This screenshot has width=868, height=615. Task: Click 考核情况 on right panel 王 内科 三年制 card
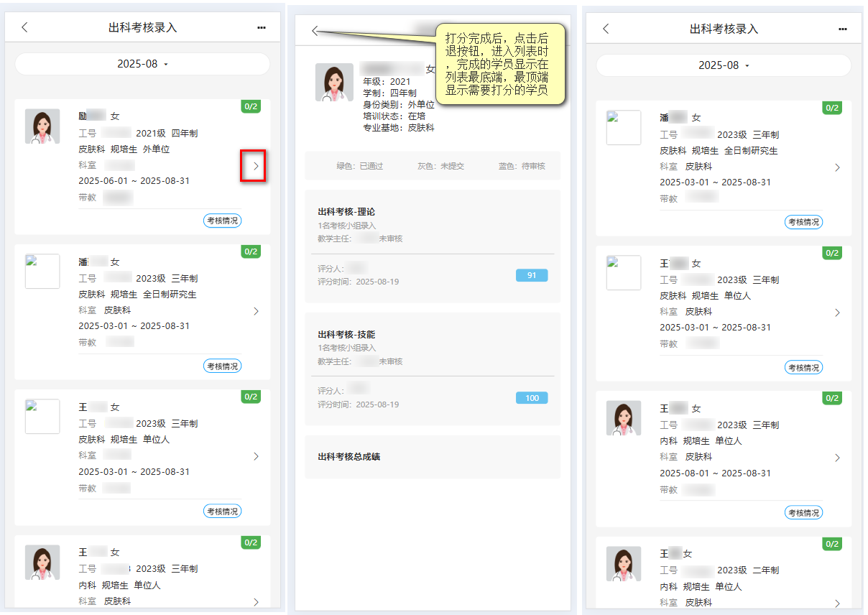coord(803,512)
